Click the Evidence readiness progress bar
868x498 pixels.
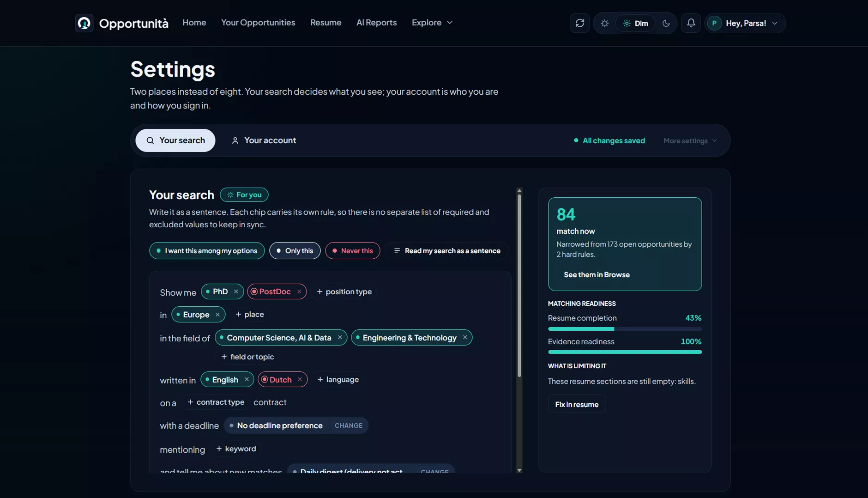625,352
